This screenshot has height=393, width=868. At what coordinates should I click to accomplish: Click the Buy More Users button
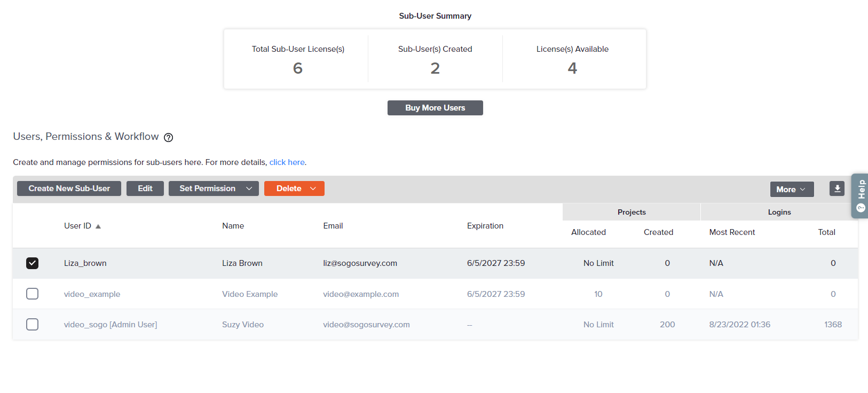coord(435,108)
